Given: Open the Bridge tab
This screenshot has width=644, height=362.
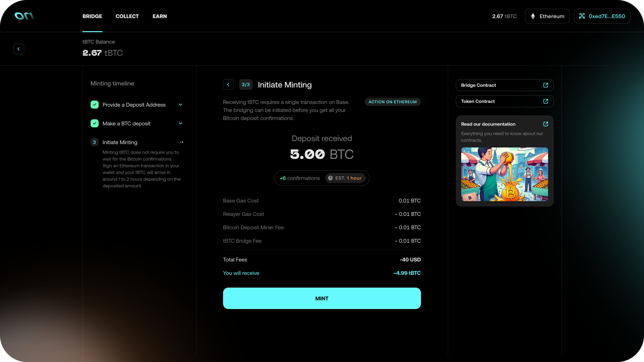Looking at the screenshot, I should tap(92, 16).
